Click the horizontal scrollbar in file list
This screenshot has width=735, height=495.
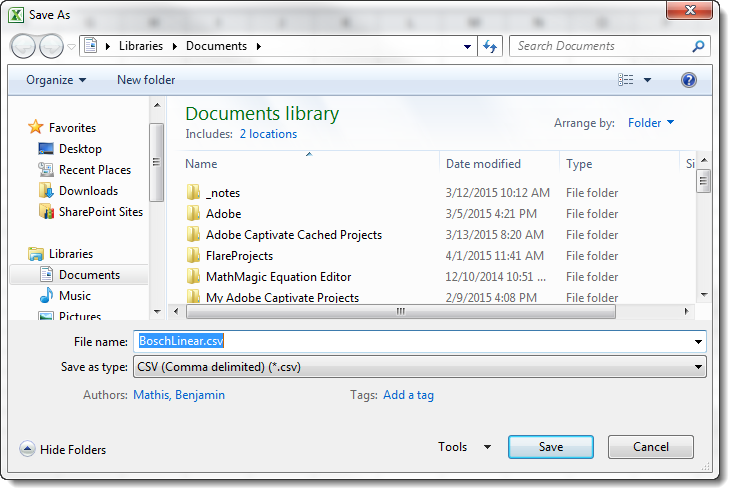[400, 311]
